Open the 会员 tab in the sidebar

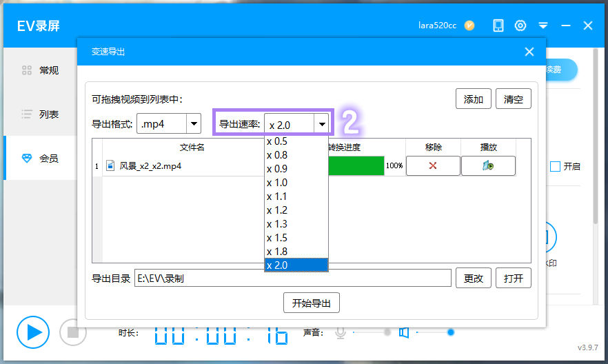[40, 158]
